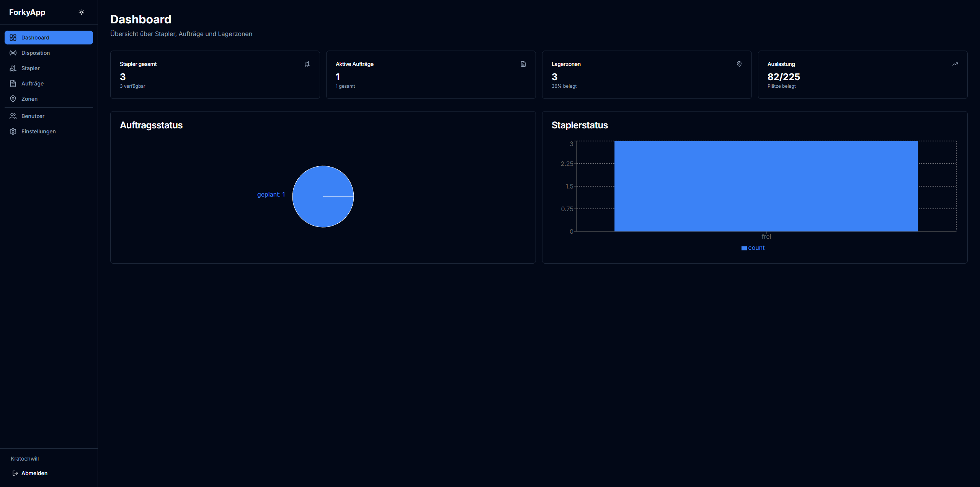Select the Dashboard grid icon
The width and height of the screenshot is (980, 487).
pyautogui.click(x=13, y=37)
